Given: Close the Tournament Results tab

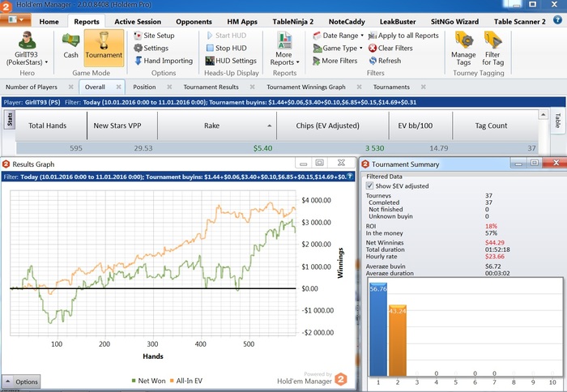Looking at the screenshot, I should 252,87.
